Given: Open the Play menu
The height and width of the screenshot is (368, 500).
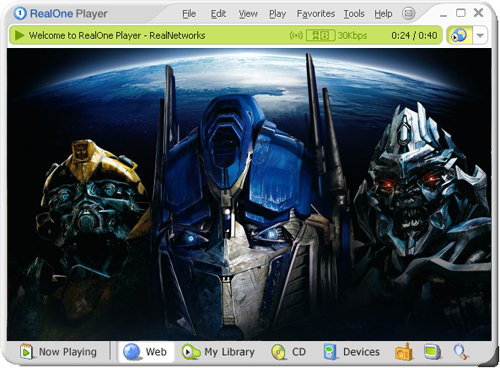Looking at the screenshot, I should pos(278,14).
